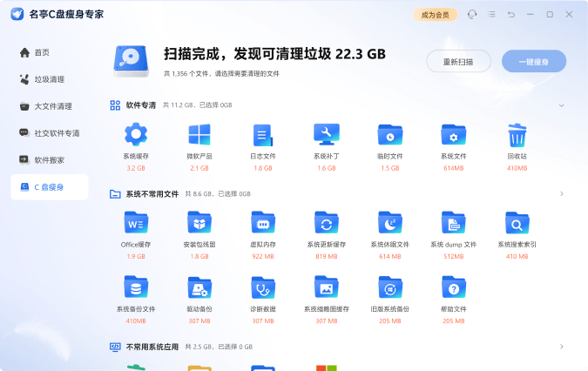Expand the 不常用系统应用 section arrow
Screen dimensions: 588x371
click(562, 347)
